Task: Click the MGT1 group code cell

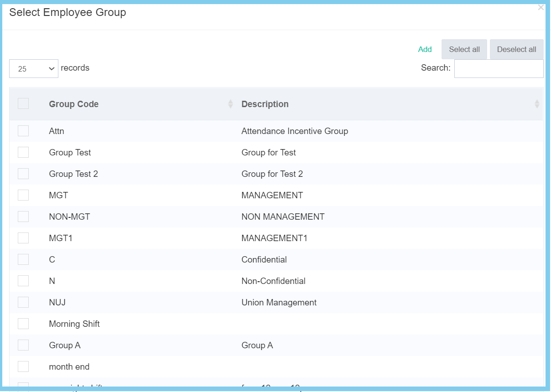Action: pyautogui.click(x=61, y=238)
